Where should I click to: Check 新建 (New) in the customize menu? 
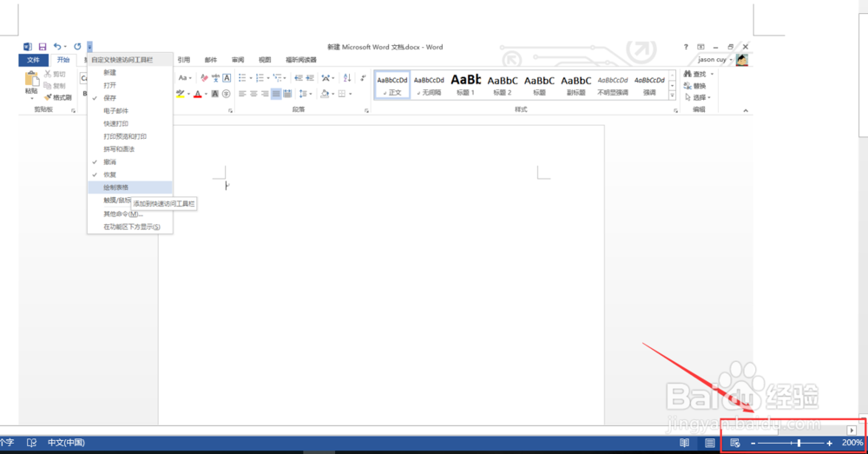tap(130, 73)
